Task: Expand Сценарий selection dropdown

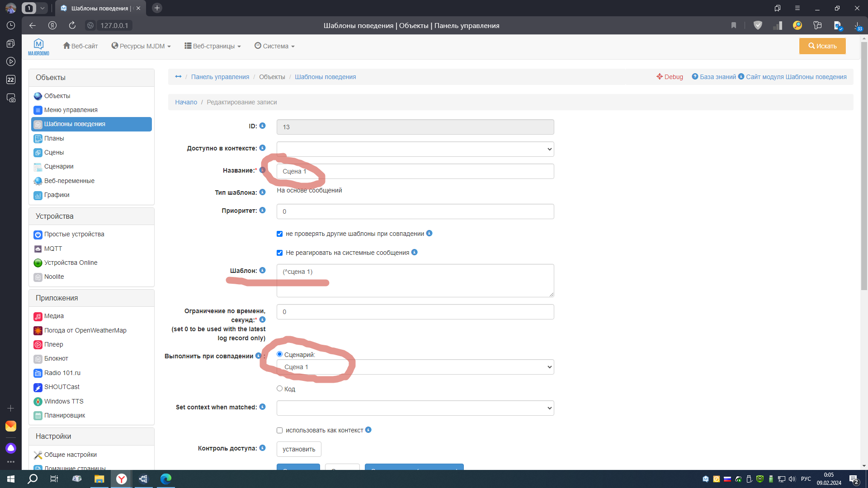Action: pos(415,367)
